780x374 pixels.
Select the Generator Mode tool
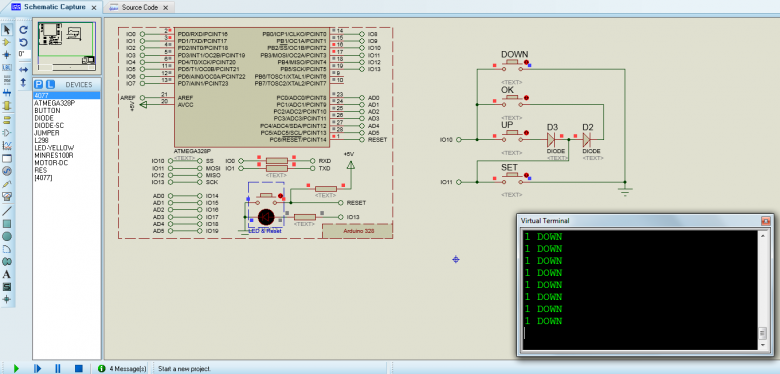6,171
